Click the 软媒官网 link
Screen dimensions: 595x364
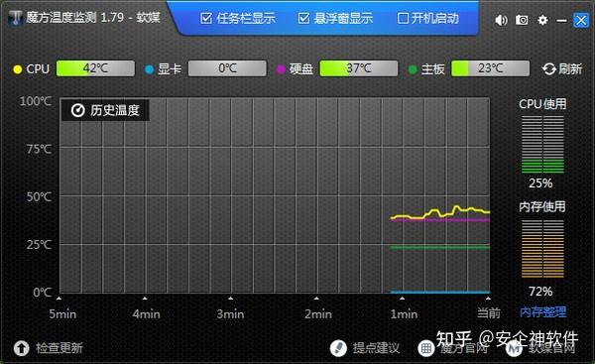[552, 348]
